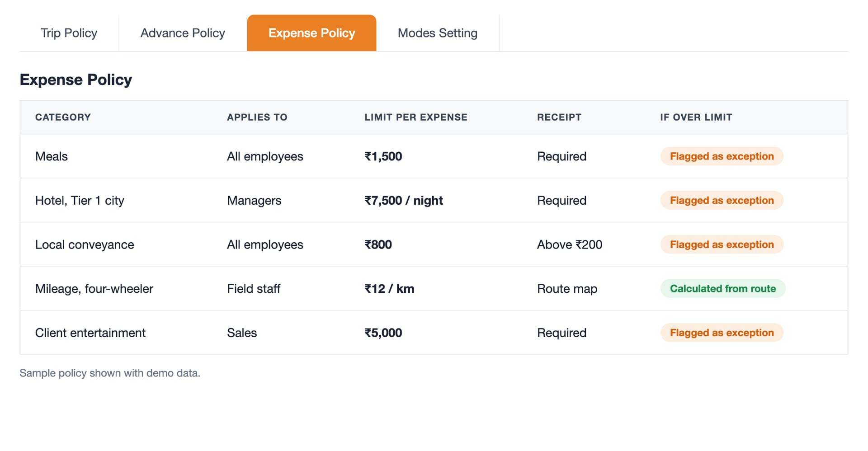Click the ₹1,500 limit for Meals
868x451 pixels.
point(383,156)
